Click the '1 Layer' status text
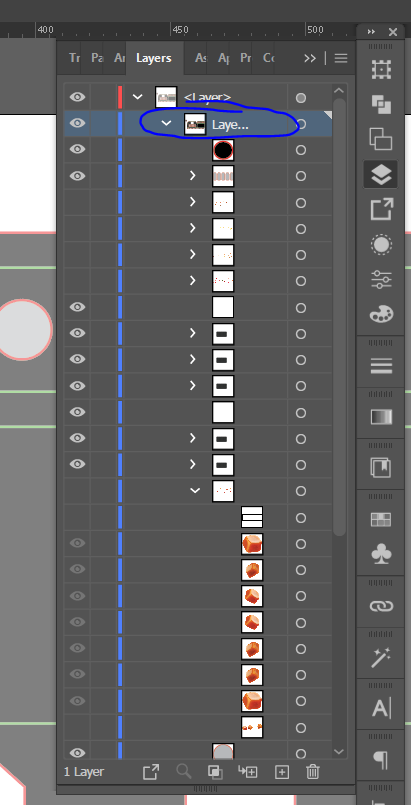411x805 pixels. (x=84, y=772)
